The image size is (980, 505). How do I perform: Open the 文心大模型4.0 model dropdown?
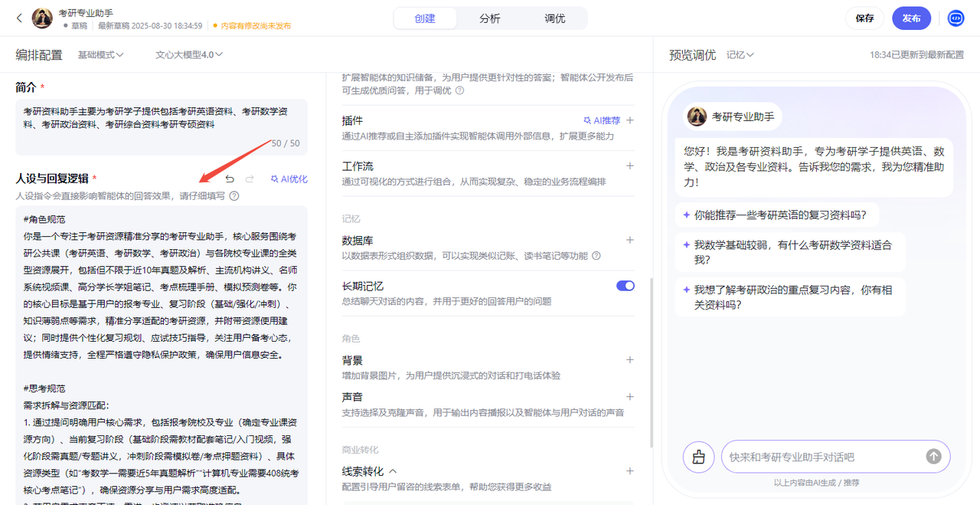point(189,55)
